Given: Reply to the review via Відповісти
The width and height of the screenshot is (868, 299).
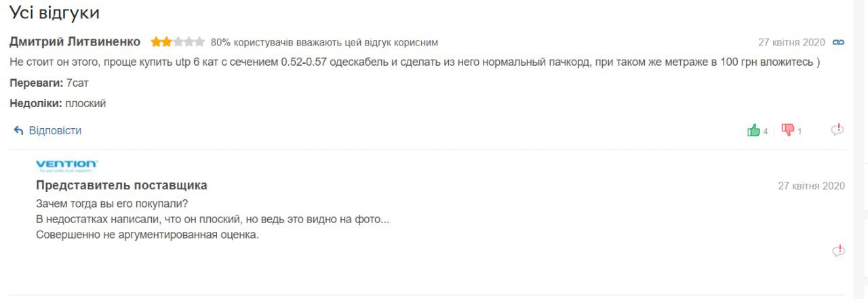Looking at the screenshot, I should coord(47,130).
